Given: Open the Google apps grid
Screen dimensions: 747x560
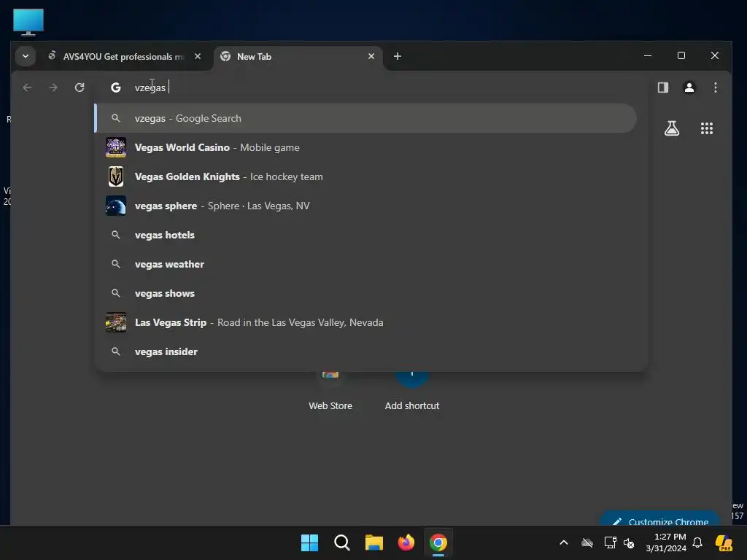Looking at the screenshot, I should pos(706,128).
